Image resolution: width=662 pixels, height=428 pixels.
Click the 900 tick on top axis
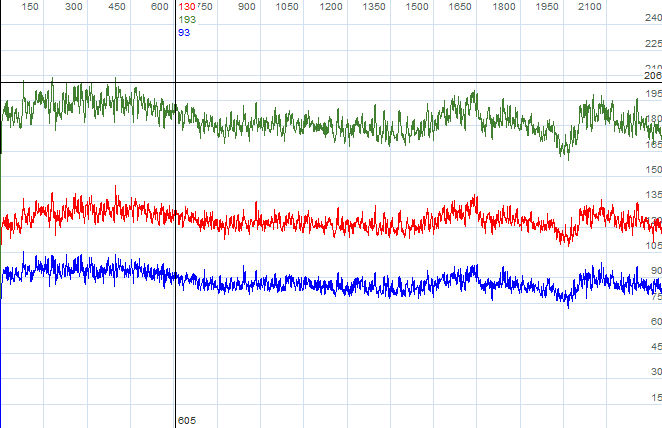click(244, 7)
